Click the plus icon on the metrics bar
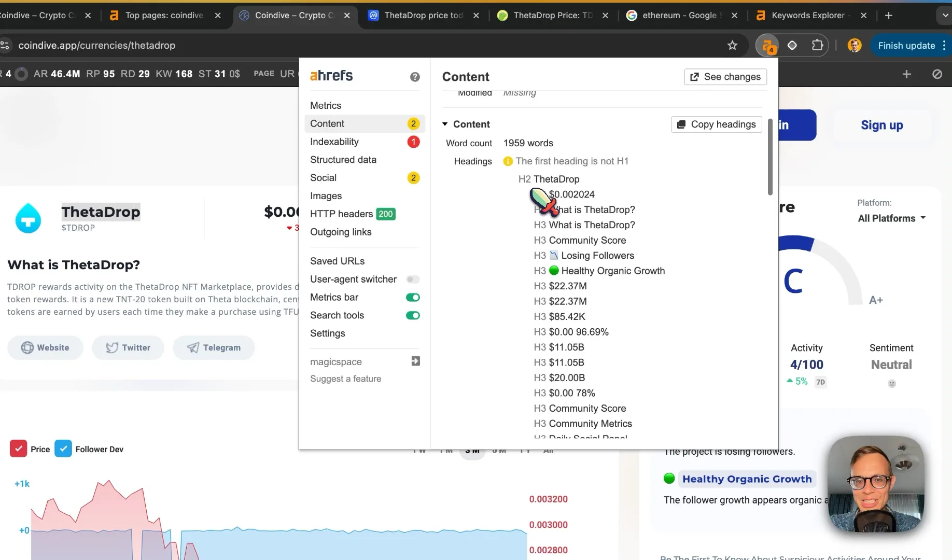The height and width of the screenshot is (560, 952). pyautogui.click(x=906, y=74)
